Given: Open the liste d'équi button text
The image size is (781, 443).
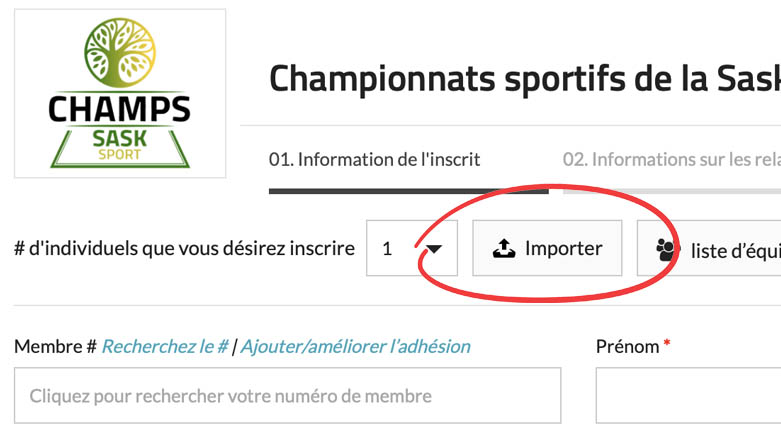Looking at the screenshot, I should [x=735, y=250].
